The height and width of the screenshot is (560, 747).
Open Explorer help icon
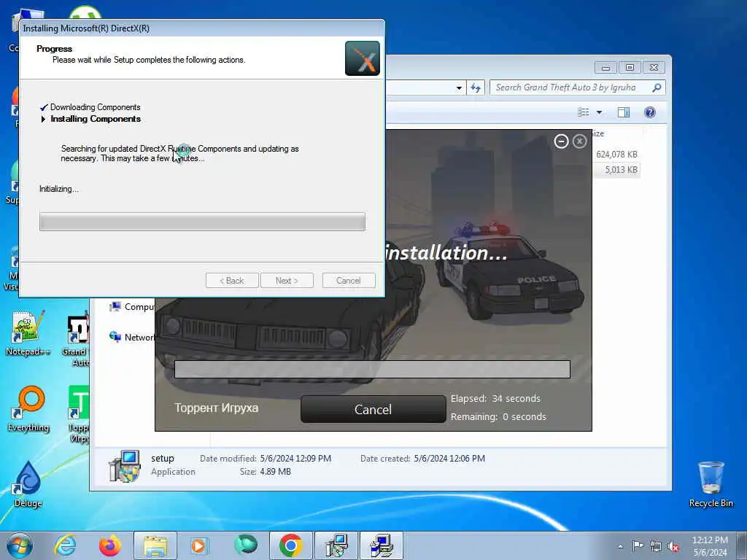click(650, 112)
